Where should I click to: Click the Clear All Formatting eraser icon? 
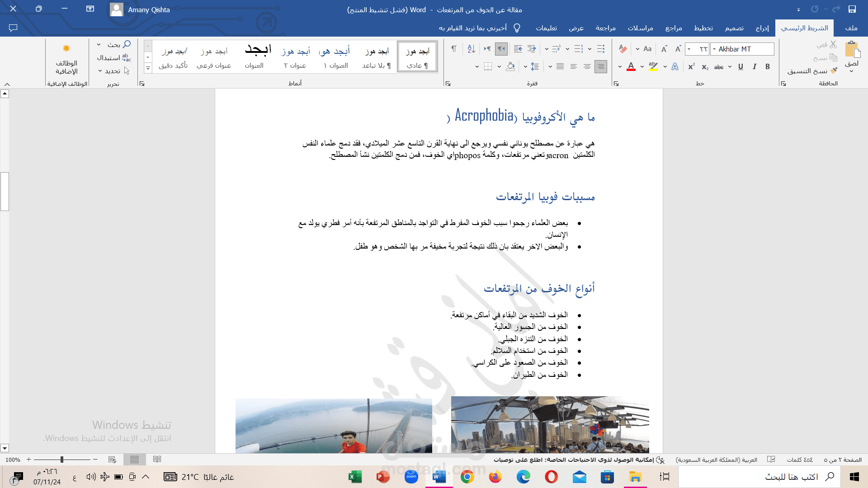click(x=623, y=49)
